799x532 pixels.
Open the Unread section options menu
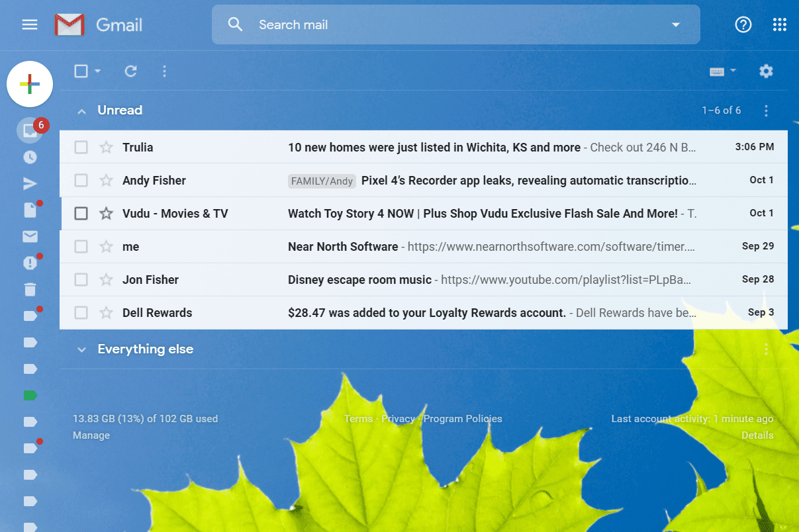click(x=766, y=111)
